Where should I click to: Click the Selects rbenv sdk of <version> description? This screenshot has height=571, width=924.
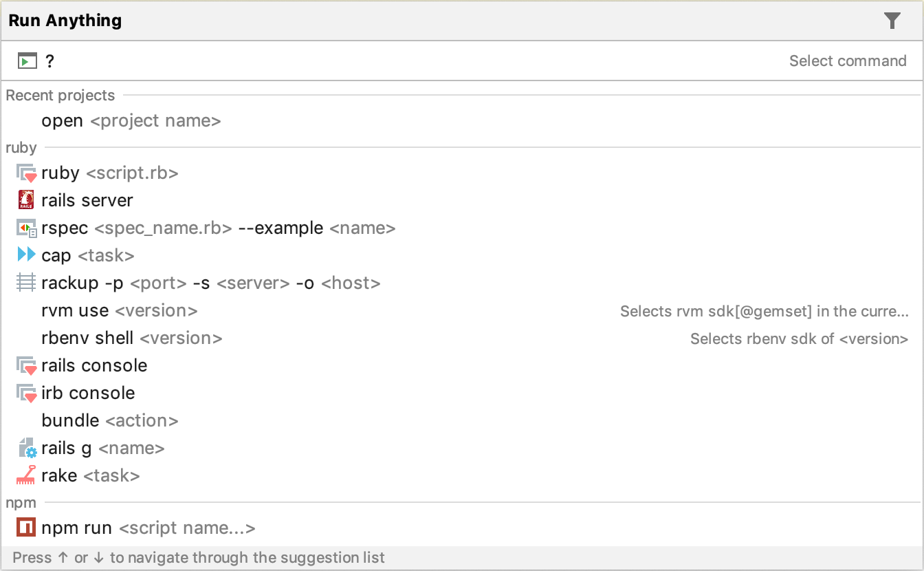coord(800,338)
